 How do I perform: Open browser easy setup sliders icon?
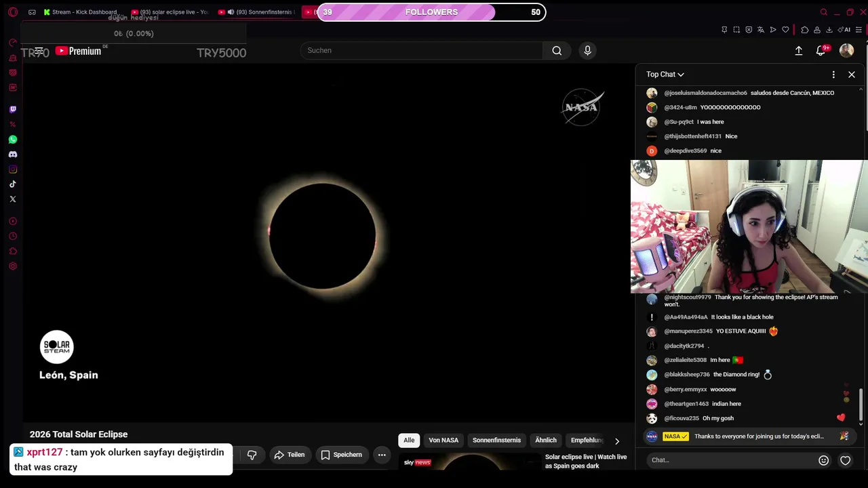pyautogui.click(x=859, y=30)
